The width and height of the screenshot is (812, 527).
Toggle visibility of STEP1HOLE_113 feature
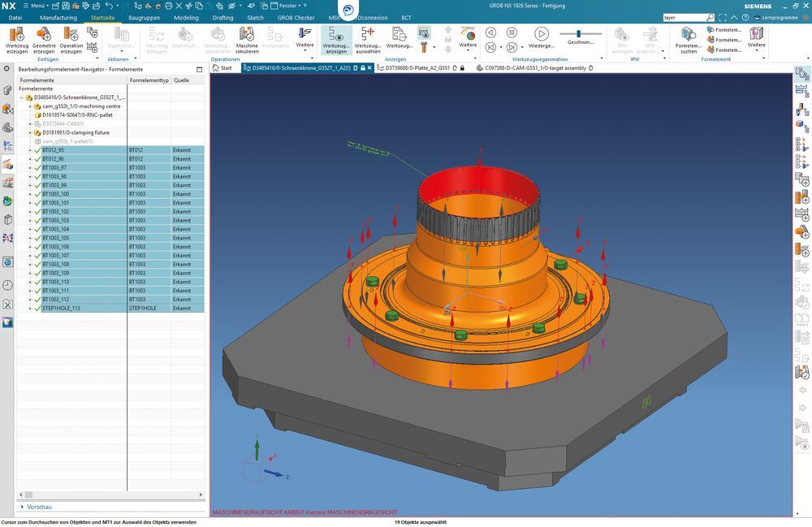point(38,308)
